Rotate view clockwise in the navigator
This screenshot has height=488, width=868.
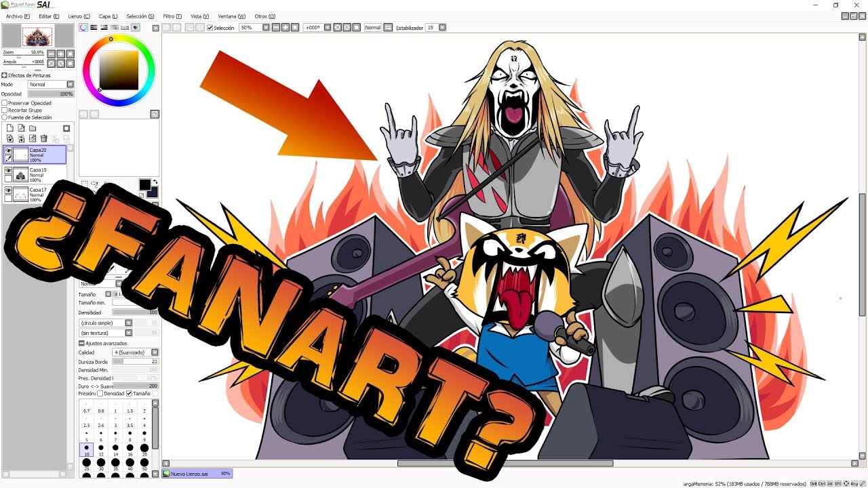(x=61, y=63)
